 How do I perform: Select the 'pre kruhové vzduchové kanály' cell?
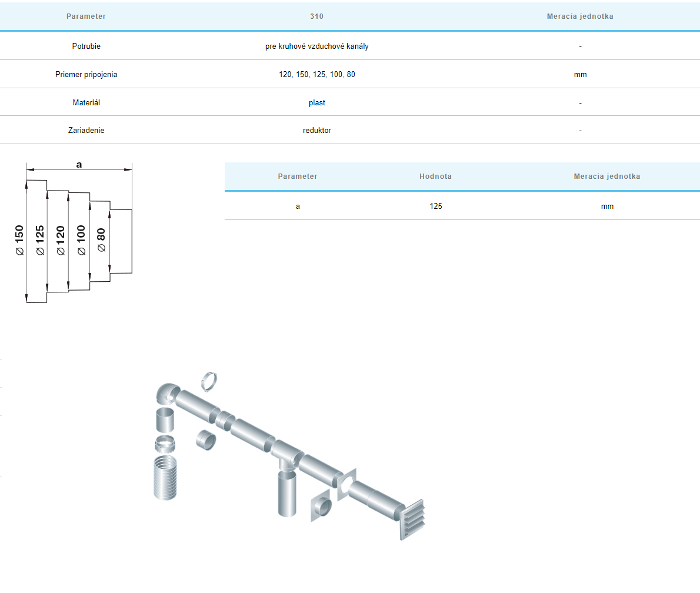tap(316, 46)
